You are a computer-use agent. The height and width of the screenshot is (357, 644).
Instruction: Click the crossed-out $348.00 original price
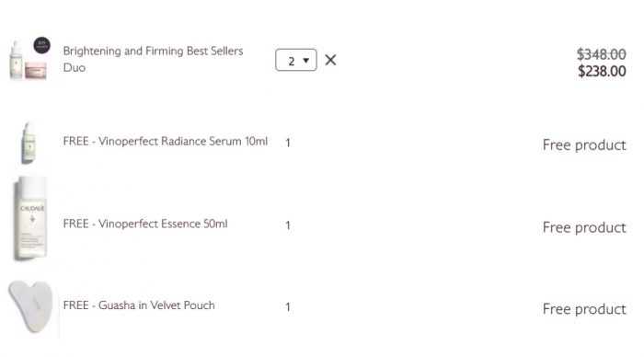[602, 54]
